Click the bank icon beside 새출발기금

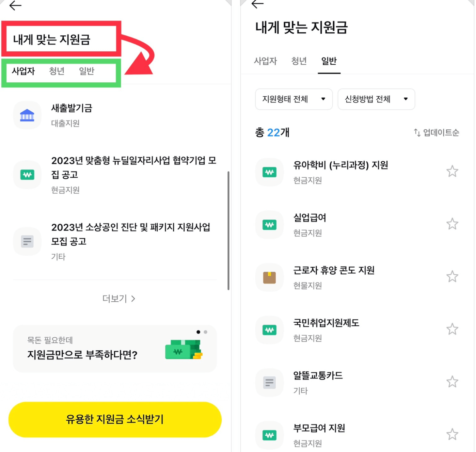[x=27, y=115]
